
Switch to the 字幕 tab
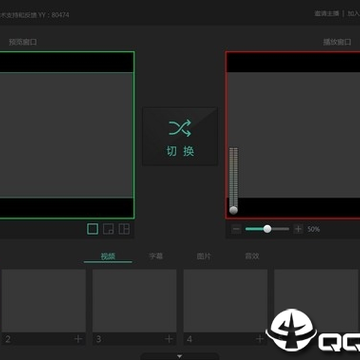click(156, 256)
